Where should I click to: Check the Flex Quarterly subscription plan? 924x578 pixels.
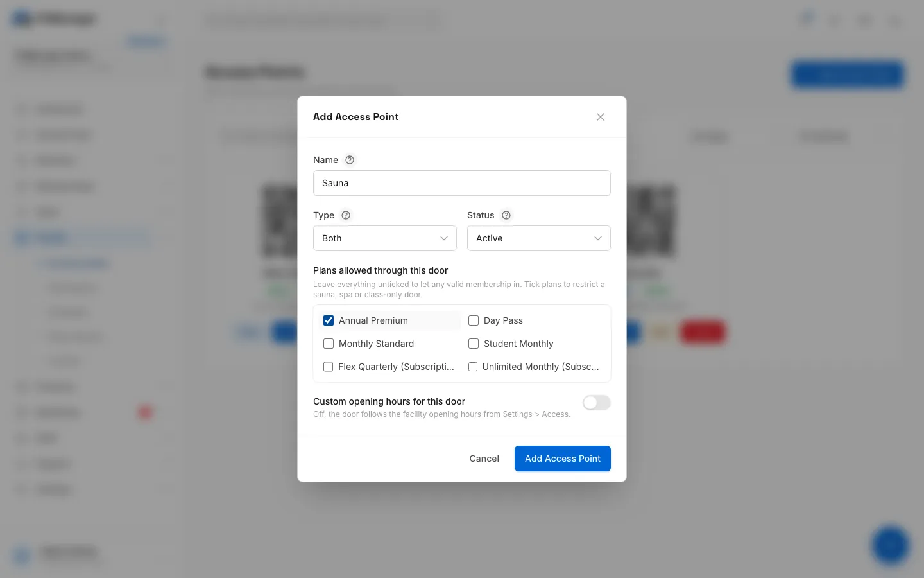click(329, 367)
